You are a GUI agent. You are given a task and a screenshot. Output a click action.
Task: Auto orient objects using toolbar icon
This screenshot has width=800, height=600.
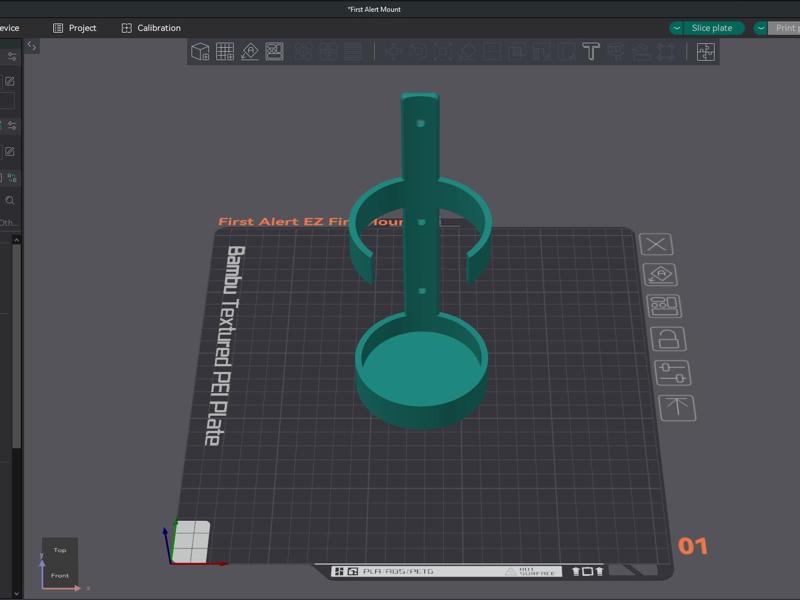(250, 51)
